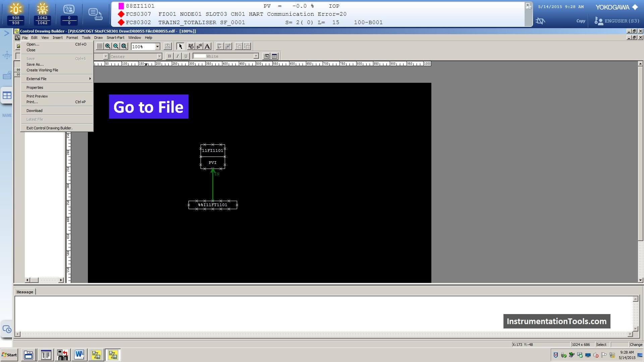Toggle the 88ZI1101 status indicator

pyautogui.click(x=121, y=6)
